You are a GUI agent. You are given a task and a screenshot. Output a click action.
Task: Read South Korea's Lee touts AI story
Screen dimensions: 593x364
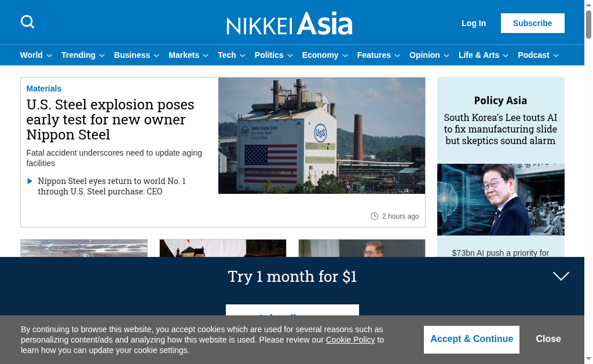pyautogui.click(x=500, y=129)
